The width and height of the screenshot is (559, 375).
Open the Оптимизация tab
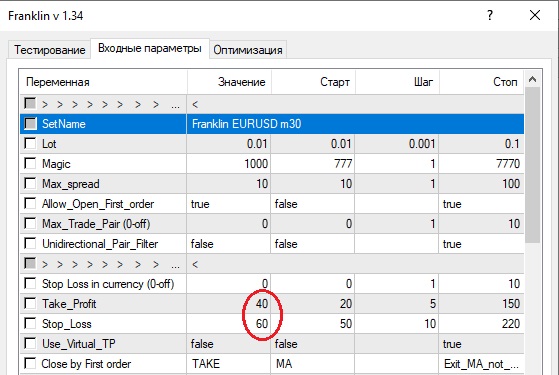coord(248,50)
